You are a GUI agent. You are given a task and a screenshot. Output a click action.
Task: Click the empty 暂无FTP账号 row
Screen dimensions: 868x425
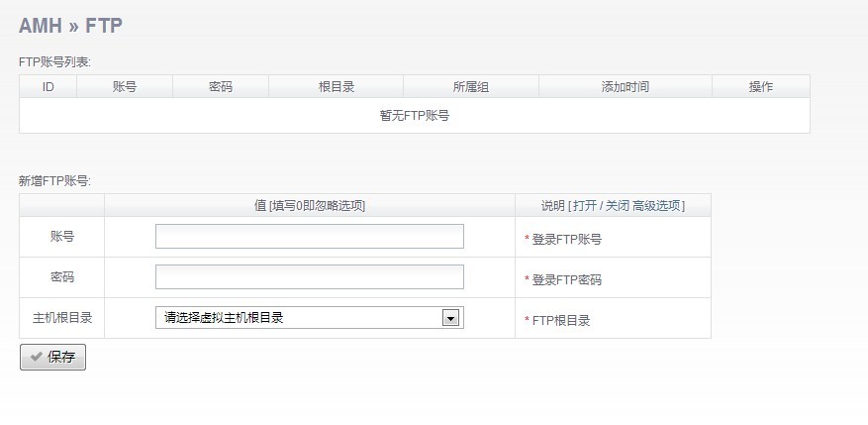[x=414, y=116]
